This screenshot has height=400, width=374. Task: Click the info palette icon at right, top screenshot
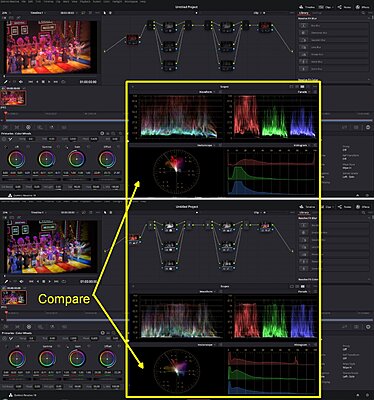(x=368, y=127)
